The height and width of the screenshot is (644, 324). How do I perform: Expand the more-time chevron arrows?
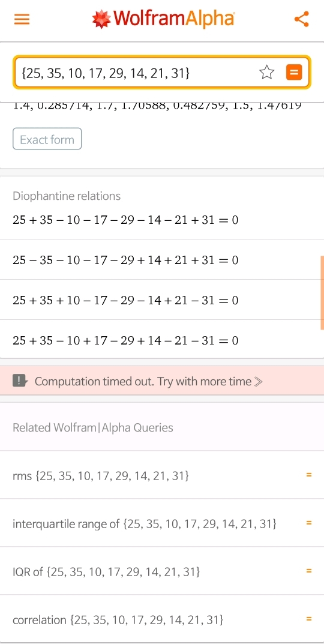pyautogui.click(x=258, y=382)
